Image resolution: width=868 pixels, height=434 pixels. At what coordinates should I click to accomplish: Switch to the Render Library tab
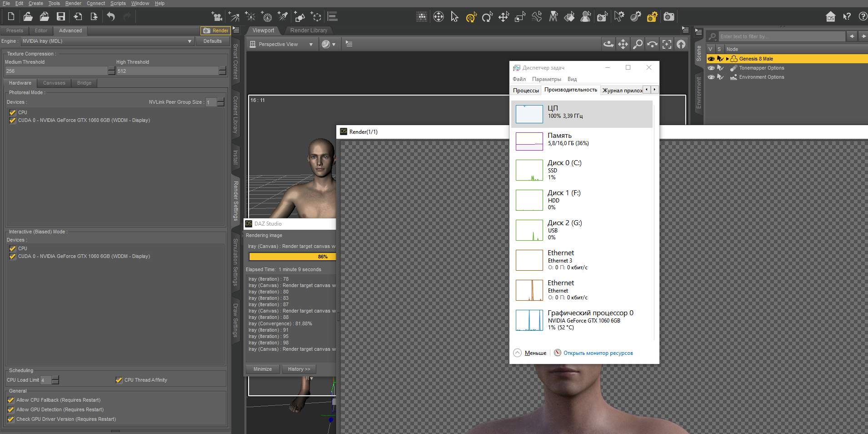(x=309, y=30)
